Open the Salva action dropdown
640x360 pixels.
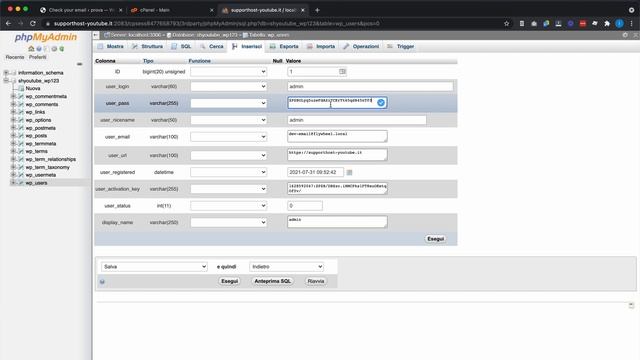(x=154, y=267)
